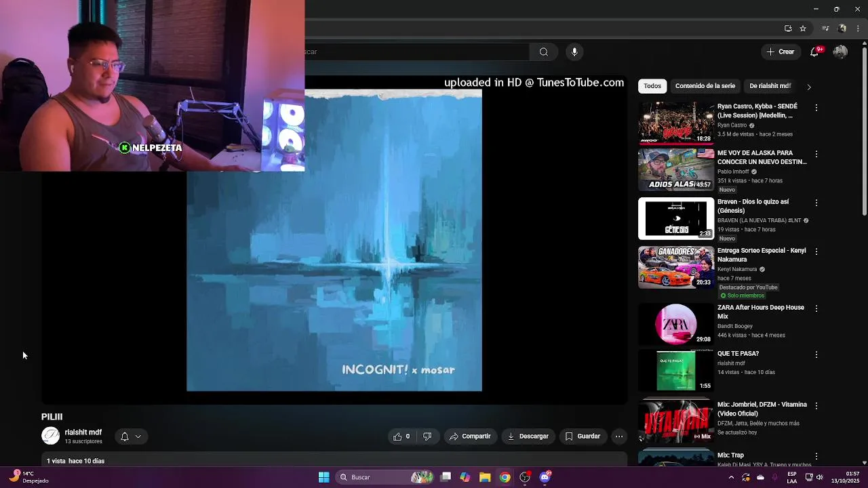Click Kenyi Nakamura channel name
Image resolution: width=868 pixels, height=488 pixels.
click(x=737, y=269)
